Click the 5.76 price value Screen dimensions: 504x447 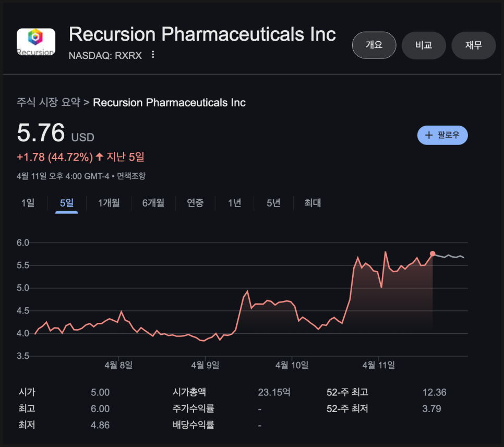tap(41, 132)
